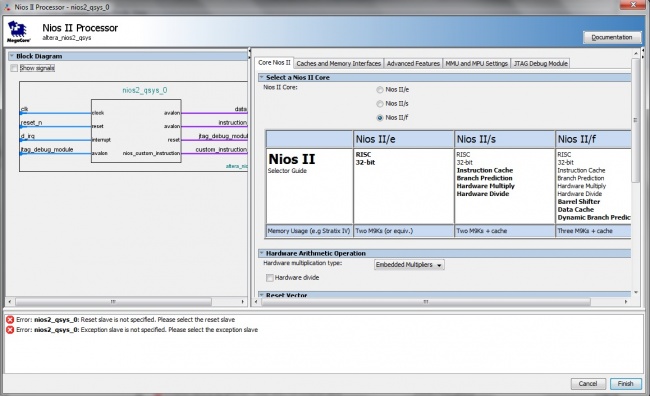Click the Documentation button
The image size is (650, 396).
(612, 37)
